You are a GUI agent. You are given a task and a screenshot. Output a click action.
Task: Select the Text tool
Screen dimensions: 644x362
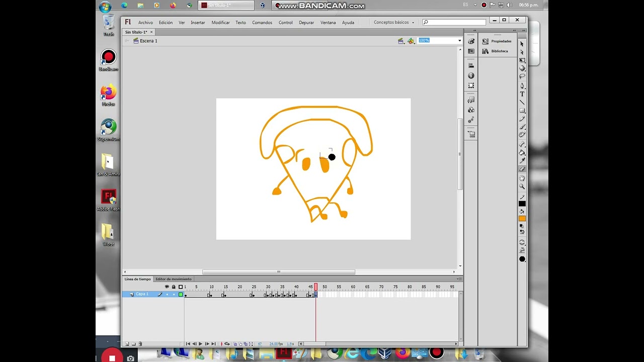point(522,94)
